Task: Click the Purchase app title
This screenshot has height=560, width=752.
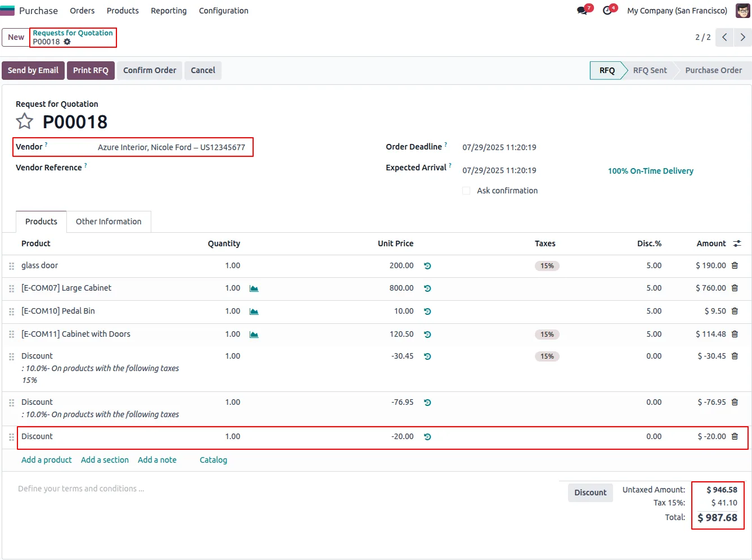Action: pyautogui.click(x=38, y=11)
